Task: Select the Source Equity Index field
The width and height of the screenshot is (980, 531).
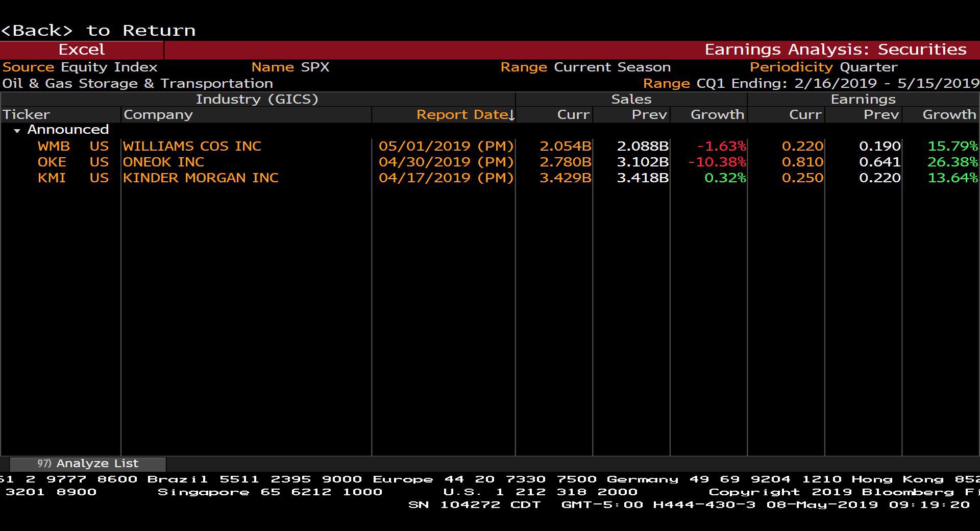Action: tap(80, 67)
